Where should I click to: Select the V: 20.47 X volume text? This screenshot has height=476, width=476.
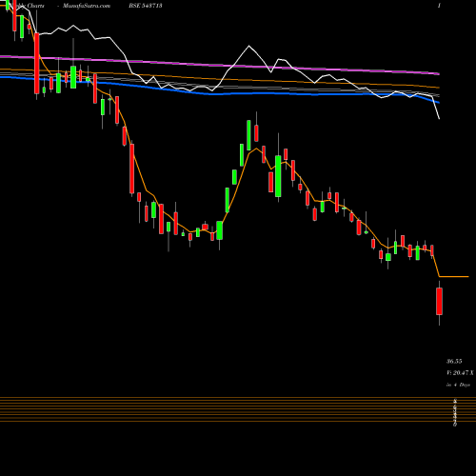[x=460, y=373]
